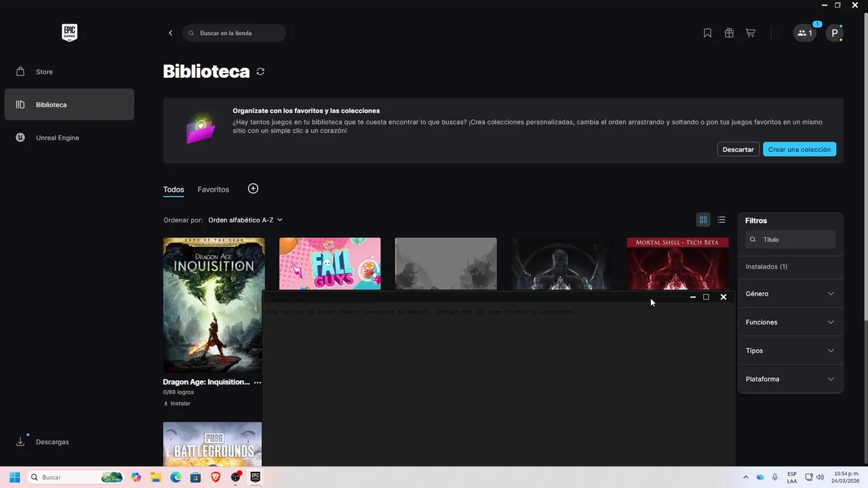The image size is (868, 488).
Task: Go back with the arrow beside search
Action: [170, 33]
